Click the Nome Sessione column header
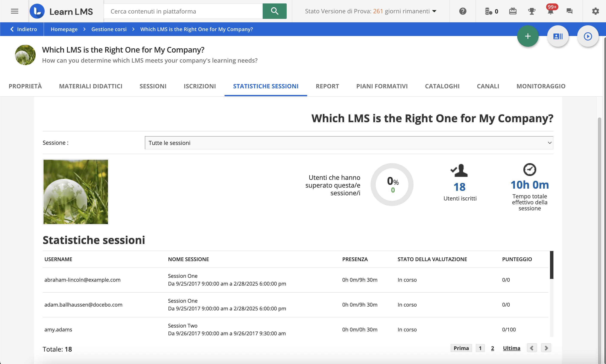 coord(188,259)
